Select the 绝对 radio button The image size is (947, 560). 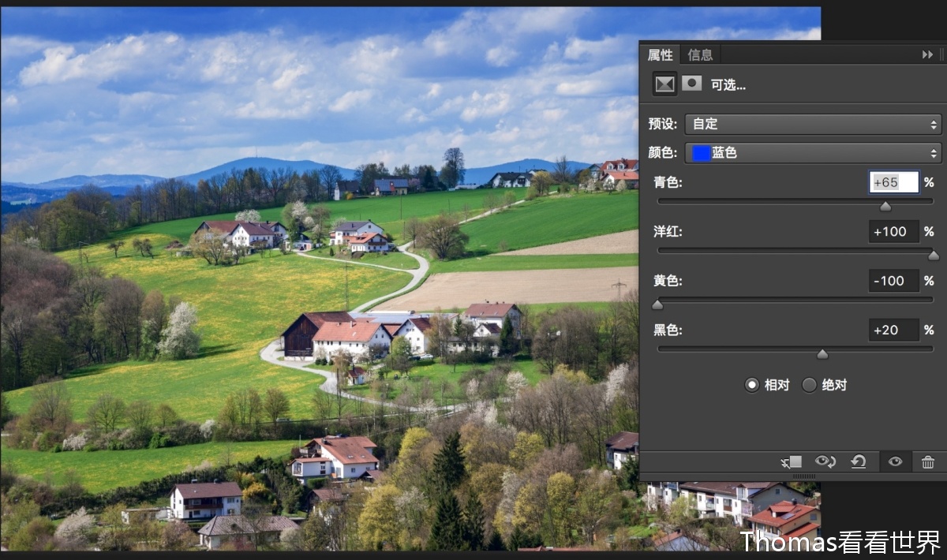[809, 385]
